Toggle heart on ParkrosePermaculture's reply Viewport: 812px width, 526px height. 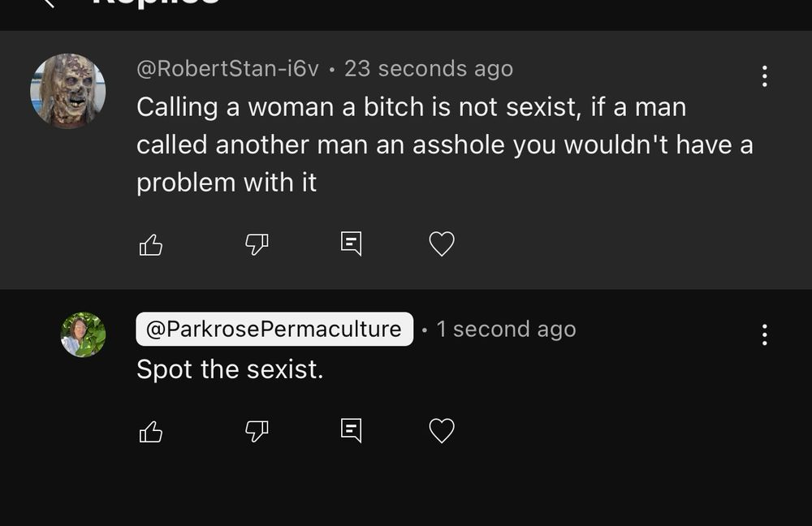tap(442, 431)
